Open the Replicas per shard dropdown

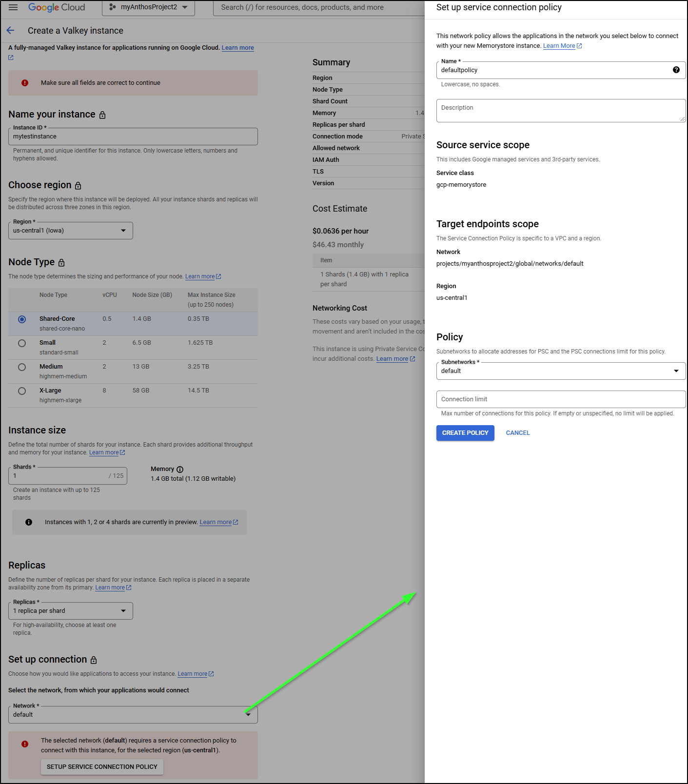71,611
